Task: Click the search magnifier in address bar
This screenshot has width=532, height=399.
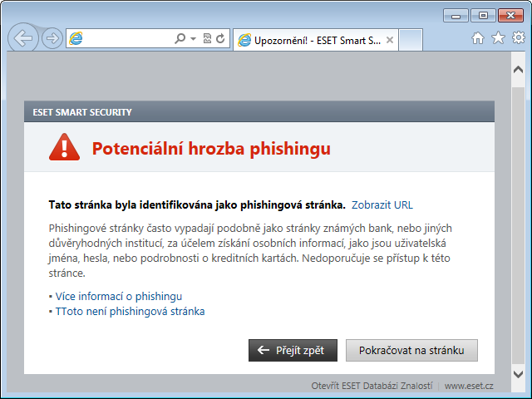Action: point(180,39)
